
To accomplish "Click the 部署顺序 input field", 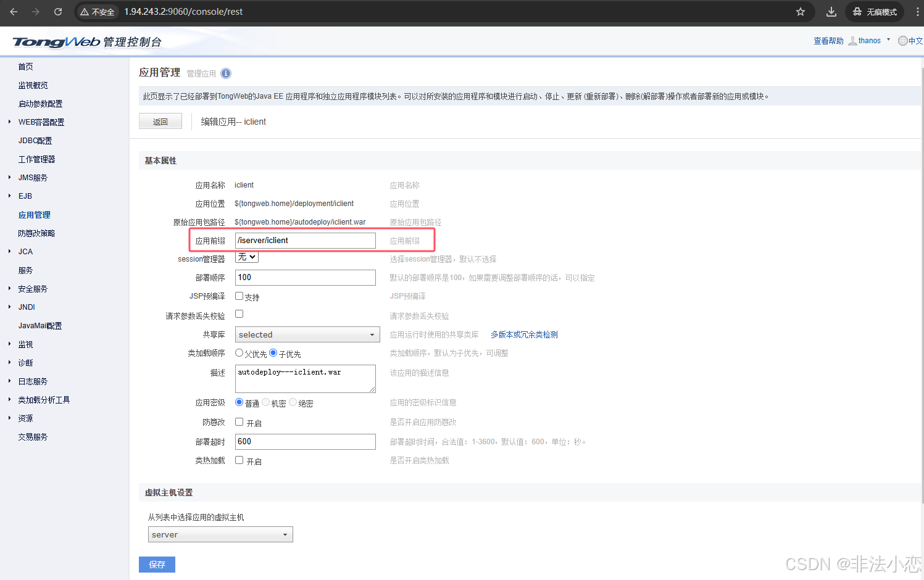I will [x=306, y=278].
